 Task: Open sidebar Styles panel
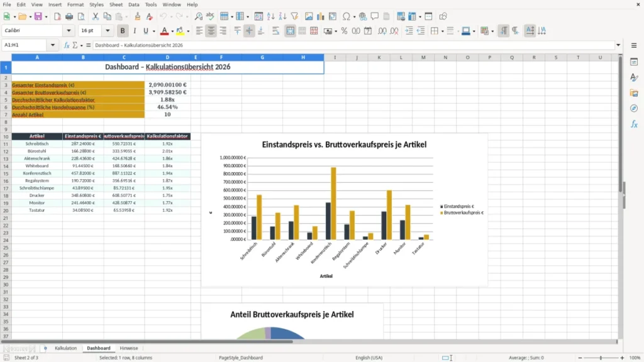634,77
